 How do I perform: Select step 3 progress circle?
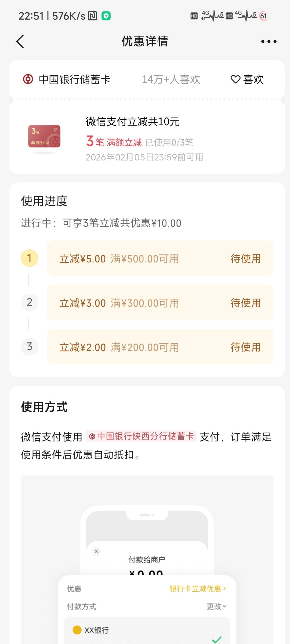pyautogui.click(x=30, y=347)
